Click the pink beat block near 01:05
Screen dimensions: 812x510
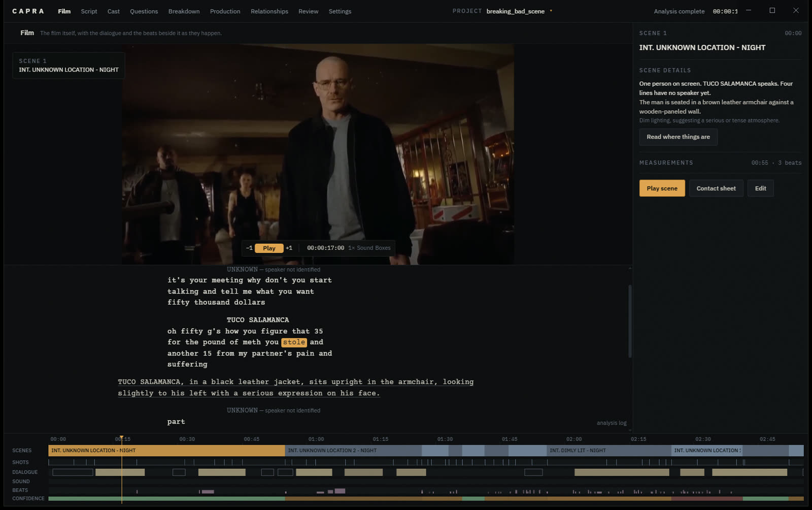pyautogui.click(x=340, y=491)
